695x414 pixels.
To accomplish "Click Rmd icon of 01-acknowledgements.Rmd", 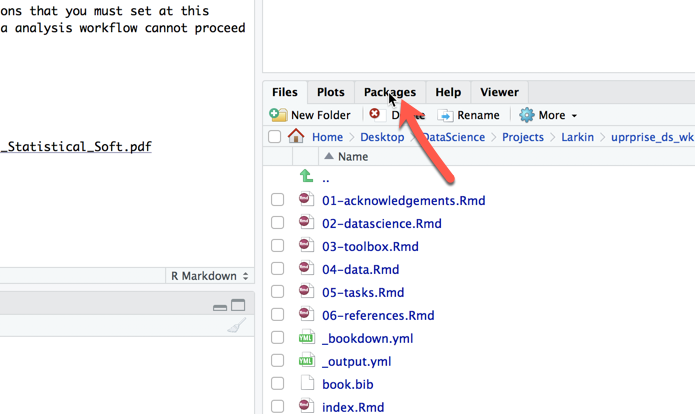I will coord(306,199).
